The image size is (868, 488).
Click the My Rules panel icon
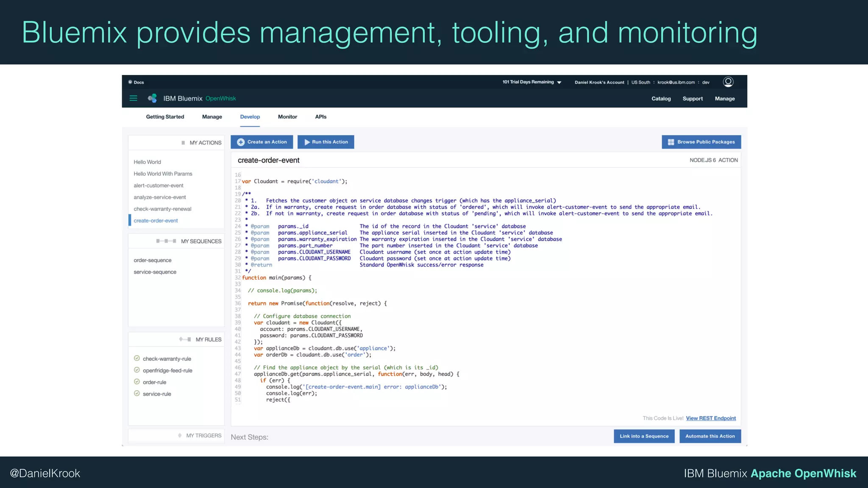pyautogui.click(x=185, y=339)
